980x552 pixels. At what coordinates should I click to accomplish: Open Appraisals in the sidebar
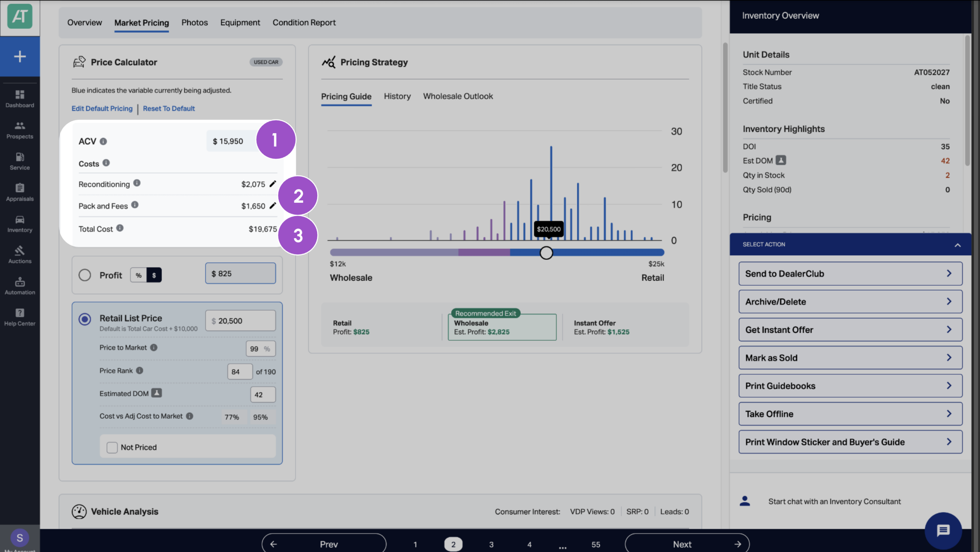pos(20,192)
